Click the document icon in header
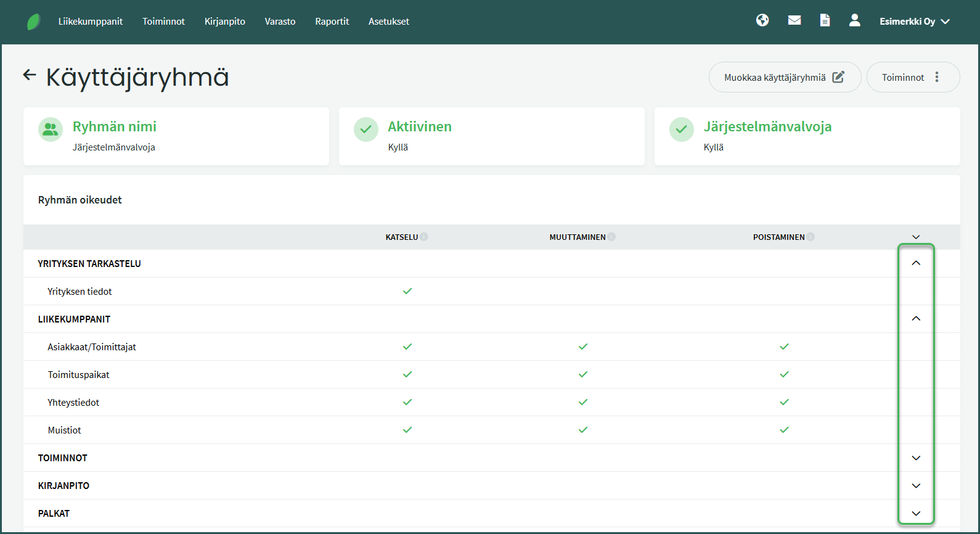This screenshot has width=980, height=534. pos(825,20)
